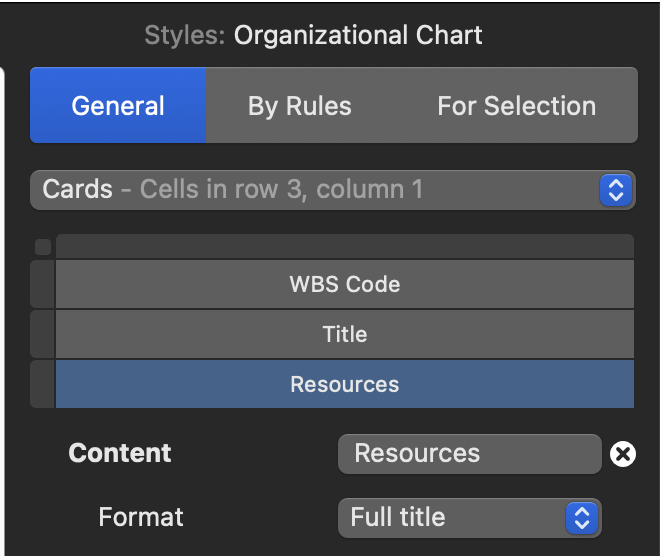Select the row handle left of Title
Viewport: 660px width, 556px height.
click(x=43, y=334)
